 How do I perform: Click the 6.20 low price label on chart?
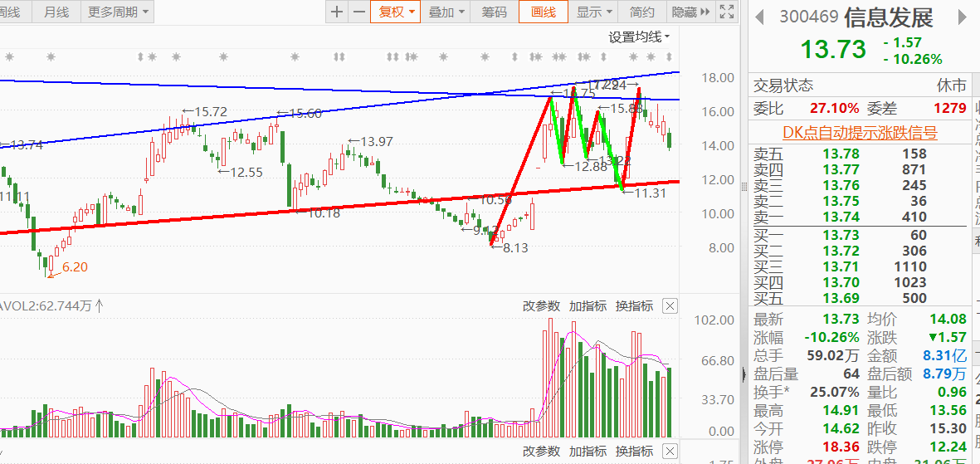click(75, 267)
